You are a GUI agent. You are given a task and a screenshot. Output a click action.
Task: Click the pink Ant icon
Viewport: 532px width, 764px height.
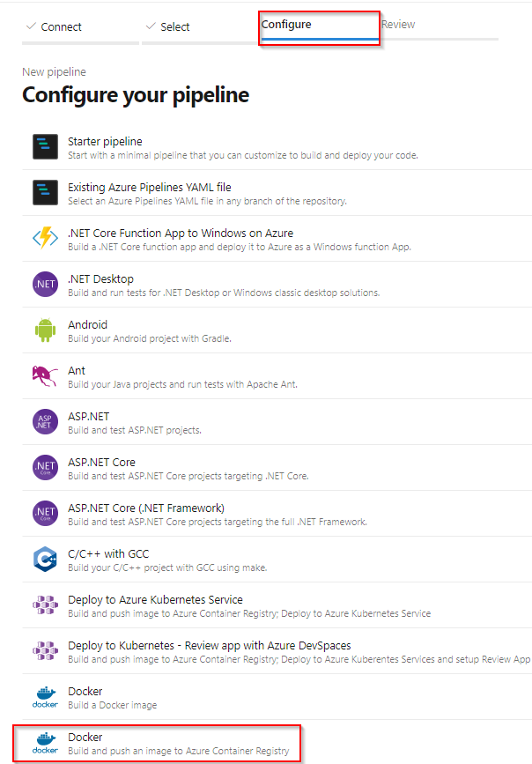click(x=45, y=375)
